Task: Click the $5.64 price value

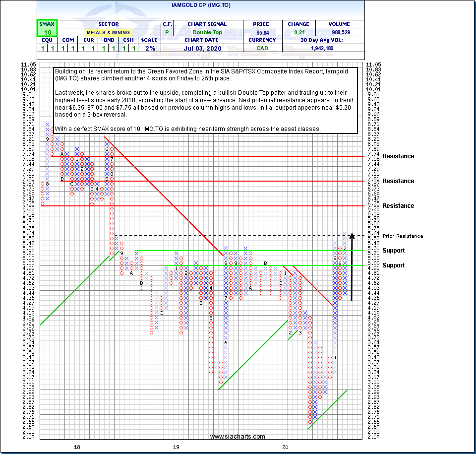Action: click(260, 32)
